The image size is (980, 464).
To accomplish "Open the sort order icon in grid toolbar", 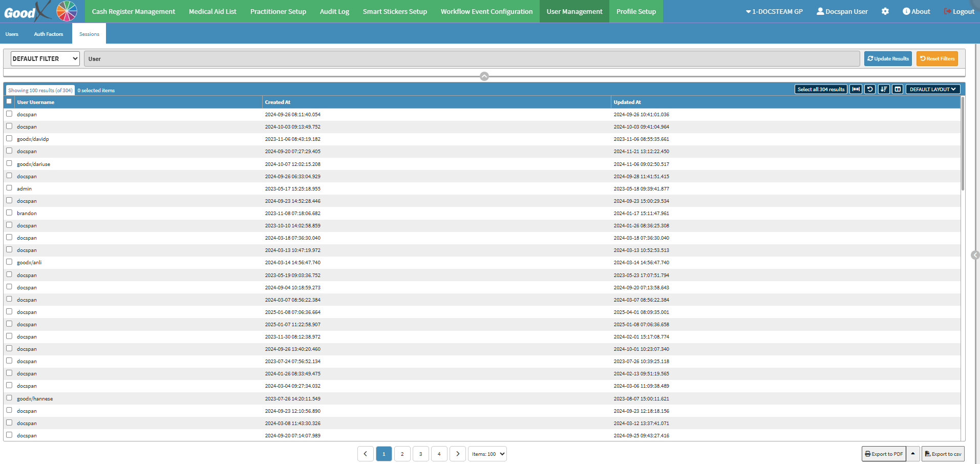I will (x=883, y=89).
